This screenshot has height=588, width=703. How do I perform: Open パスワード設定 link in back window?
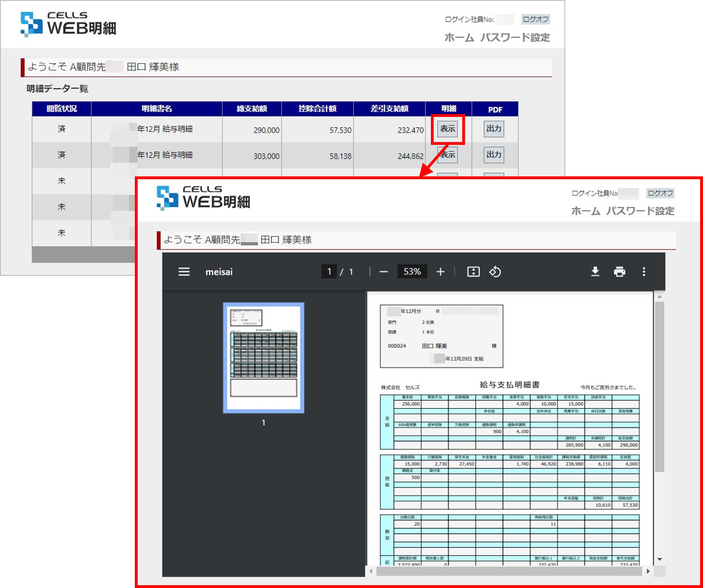pos(515,38)
